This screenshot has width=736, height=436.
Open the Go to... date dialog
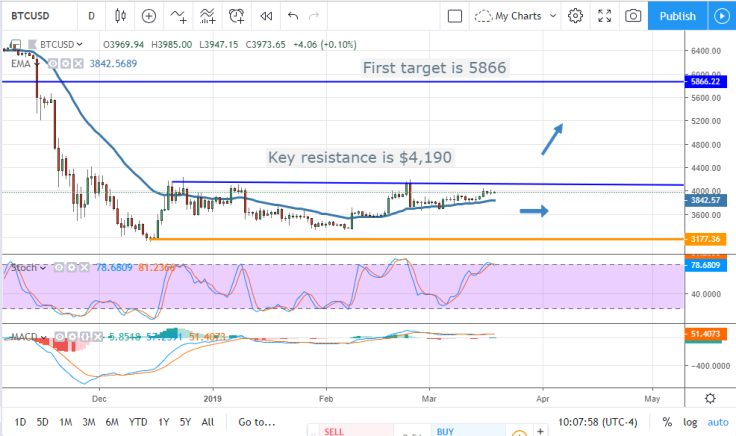tap(256, 422)
